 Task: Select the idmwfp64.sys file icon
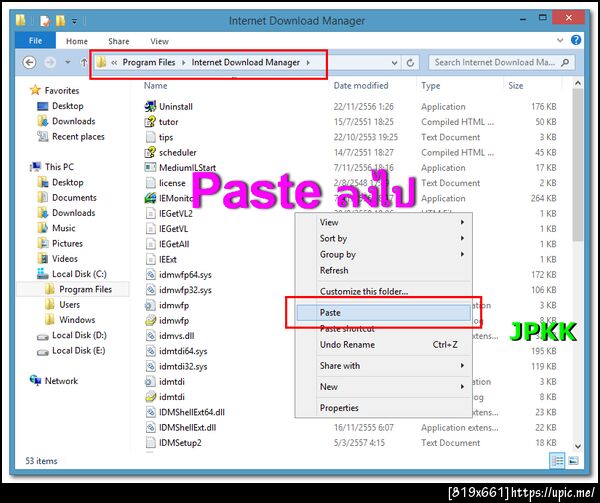(x=150, y=275)
